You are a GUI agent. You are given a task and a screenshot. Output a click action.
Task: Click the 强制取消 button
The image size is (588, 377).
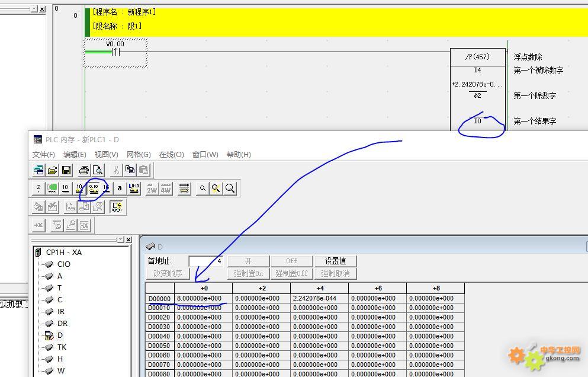(336, 273)
